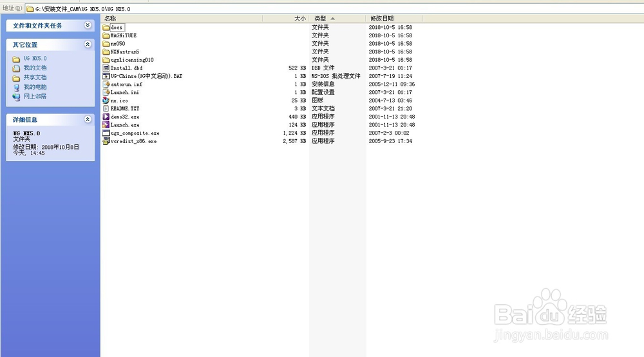The width and height of the screenshot is (644, 357).
Task: Click the 1,224 KB size value
Action: pyautogui.click(x=294, y=133)
